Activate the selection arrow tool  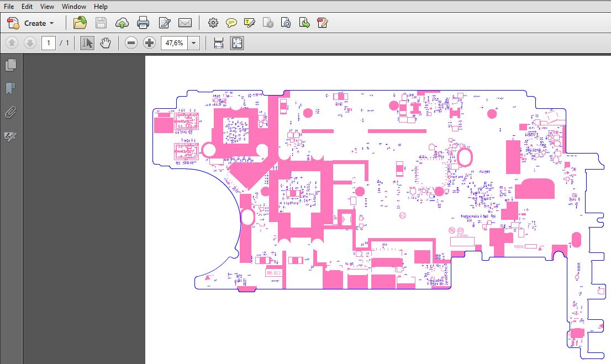pyautogui.click(x=87, y=43)
